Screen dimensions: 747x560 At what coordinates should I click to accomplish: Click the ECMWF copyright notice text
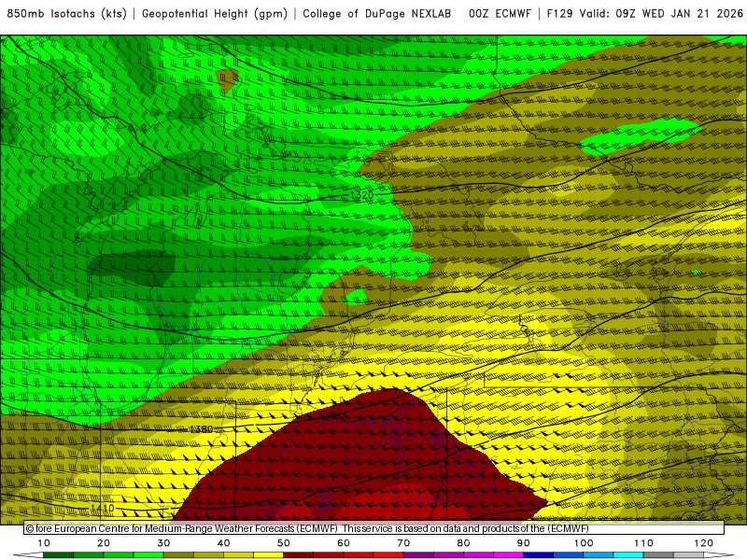pos(307,528)
